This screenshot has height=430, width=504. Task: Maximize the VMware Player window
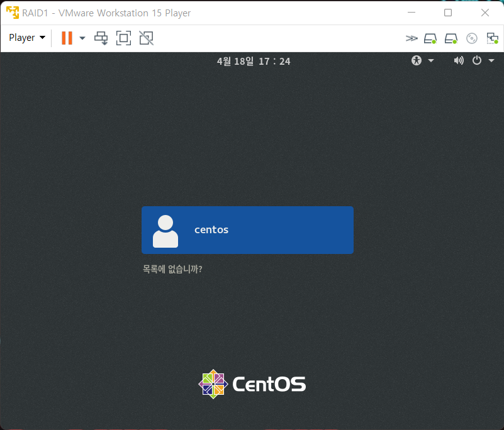click(x=448, y=13)
